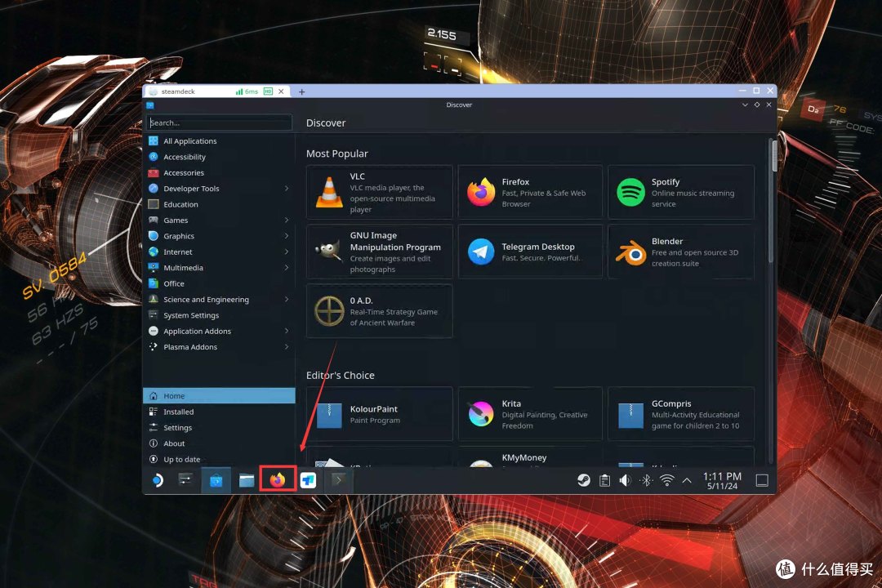Launch System Settings from the taskbar
Image resolution: width=882 pixels, height=588 pixels.
[185, 480]
